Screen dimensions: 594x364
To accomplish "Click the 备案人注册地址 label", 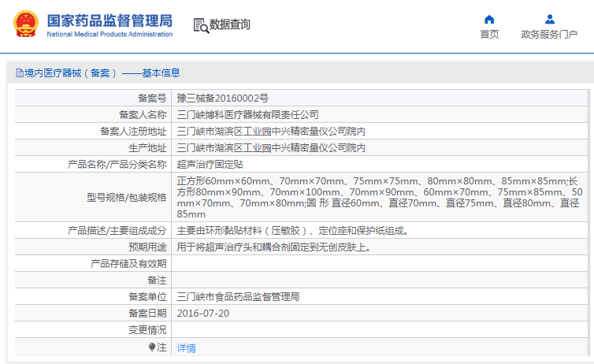I will point(133,132).
